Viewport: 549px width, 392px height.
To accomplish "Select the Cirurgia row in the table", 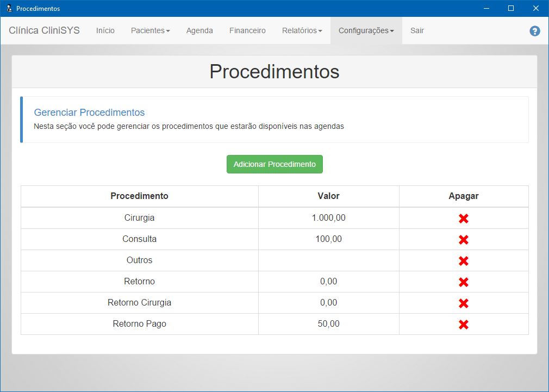I will click(x=139, y=218).
